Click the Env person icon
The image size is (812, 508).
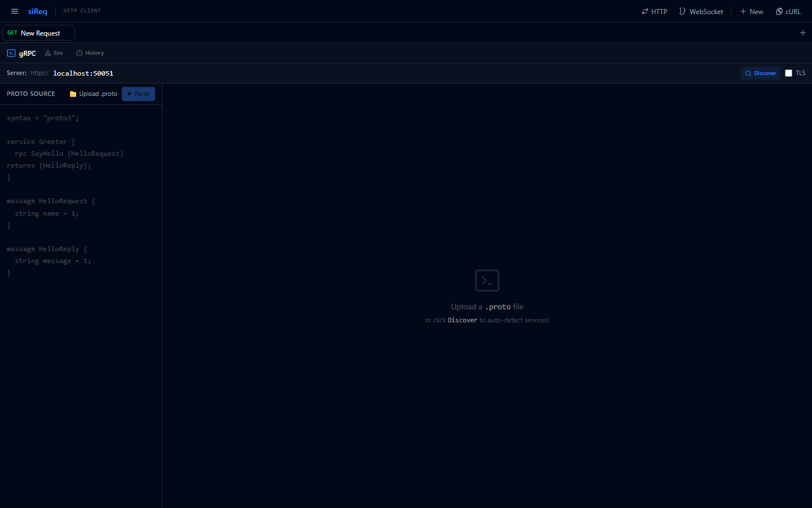point(48,53)
